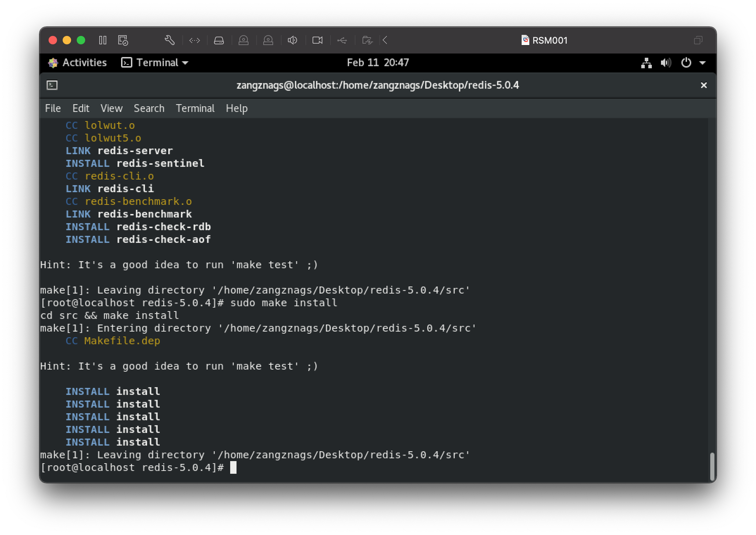
Task: Click the network adapter arrows icon
Action: click(x=195, y=40)
